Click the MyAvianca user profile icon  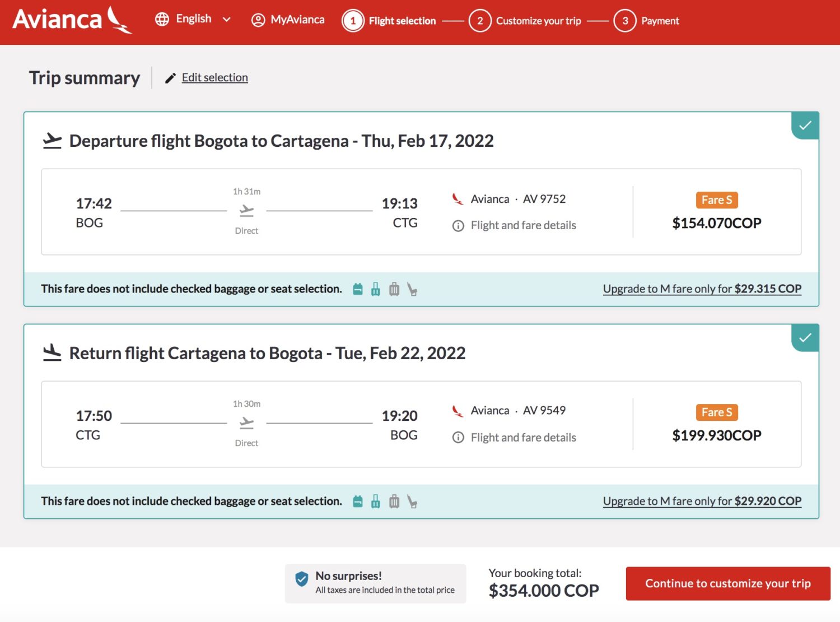(x=258, y=20)
